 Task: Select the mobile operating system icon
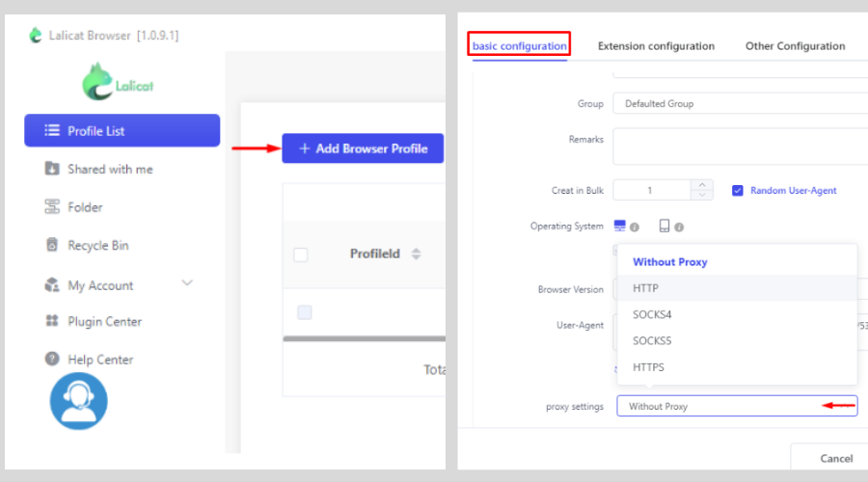coord(665,226)
